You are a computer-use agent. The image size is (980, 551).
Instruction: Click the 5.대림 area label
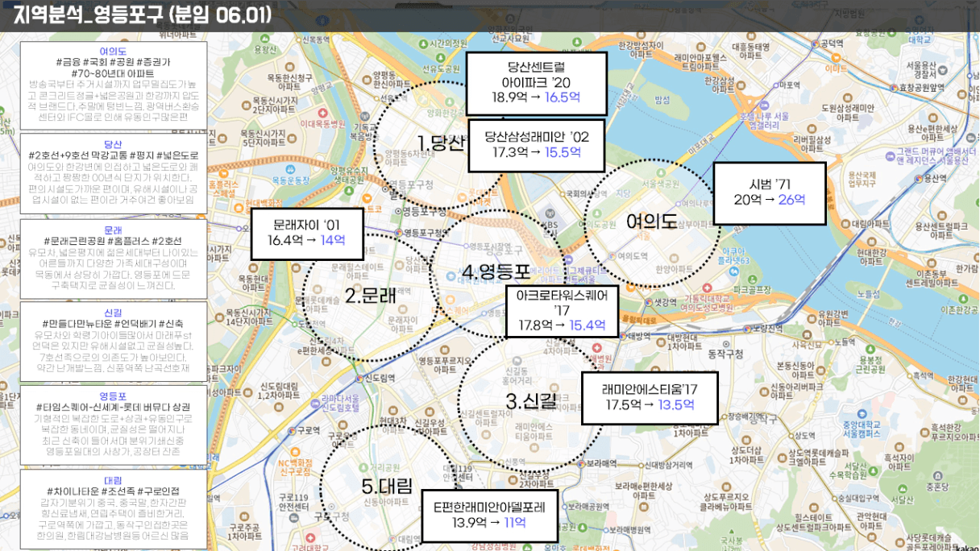387,487
